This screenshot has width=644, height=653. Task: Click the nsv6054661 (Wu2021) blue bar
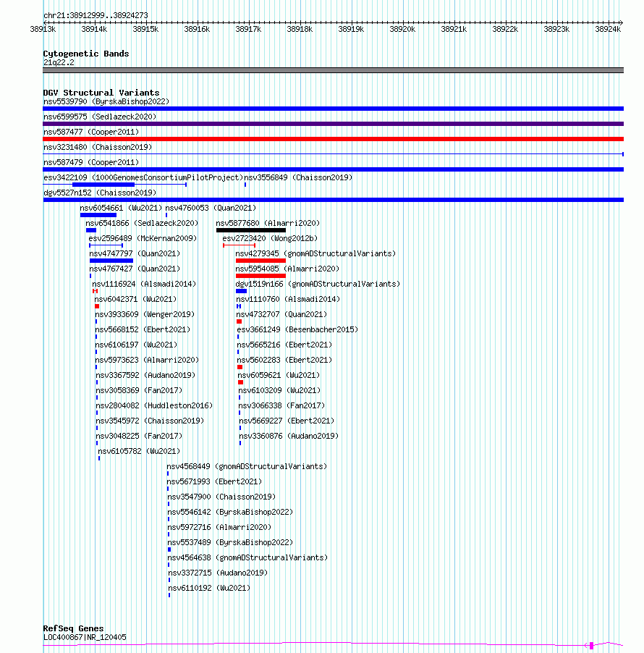tap(98, 215)
